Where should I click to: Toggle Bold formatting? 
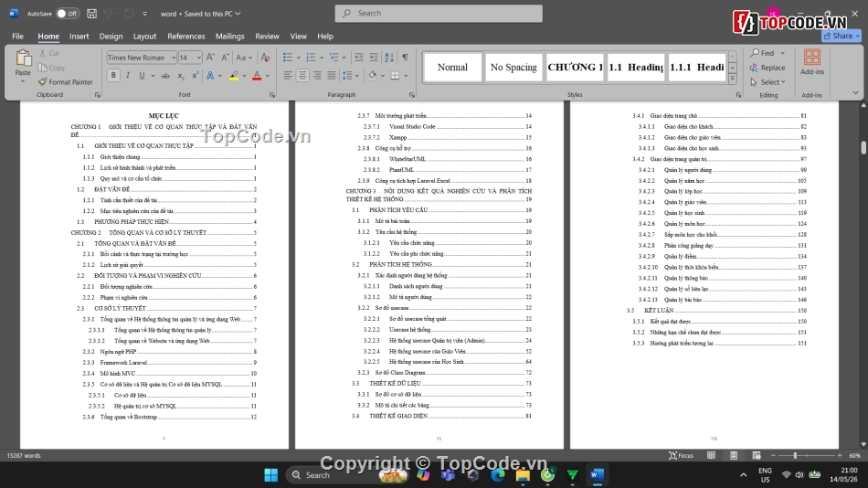[x=113, y=75]
